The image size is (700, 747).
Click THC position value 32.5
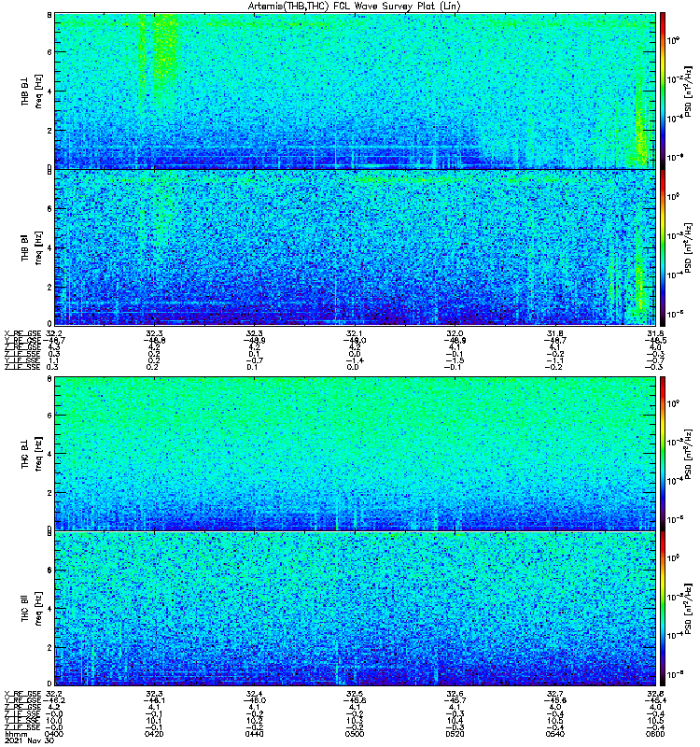pos(355,694)
